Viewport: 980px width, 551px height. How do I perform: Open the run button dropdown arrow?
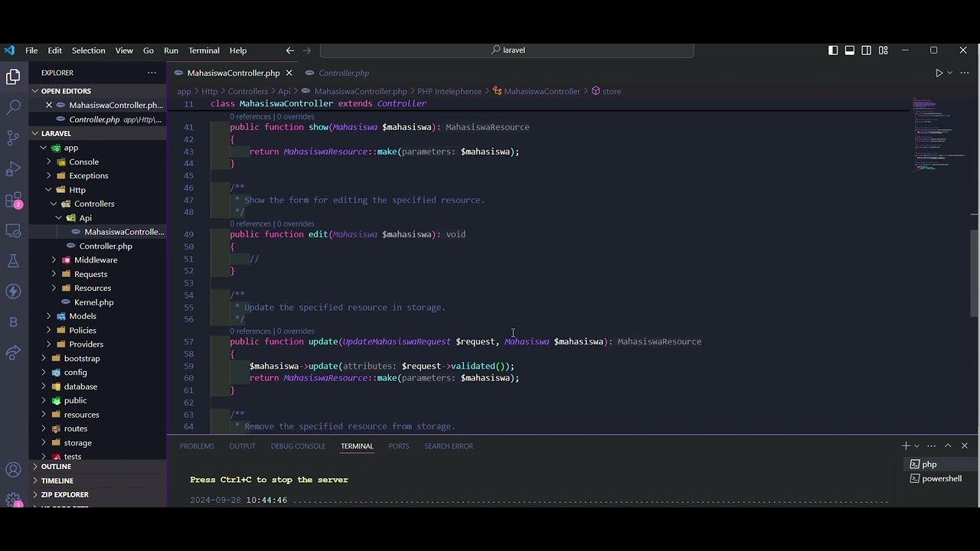tap(950, 73)
